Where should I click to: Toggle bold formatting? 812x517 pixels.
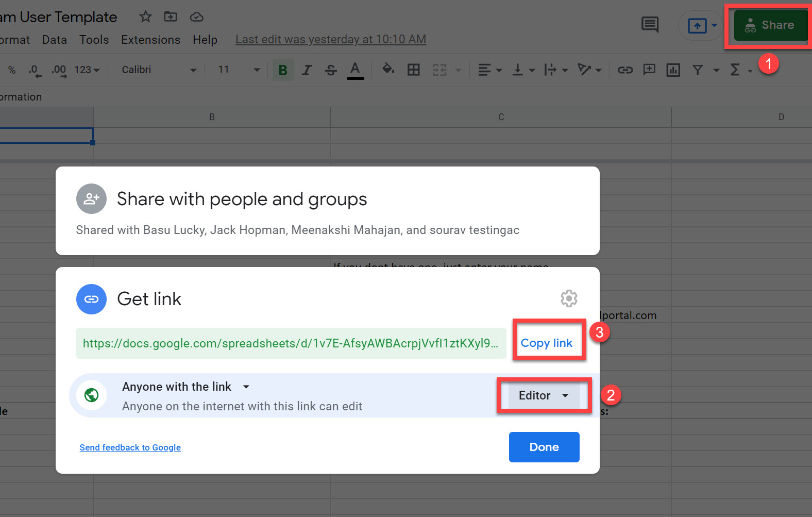pos(283,70)
